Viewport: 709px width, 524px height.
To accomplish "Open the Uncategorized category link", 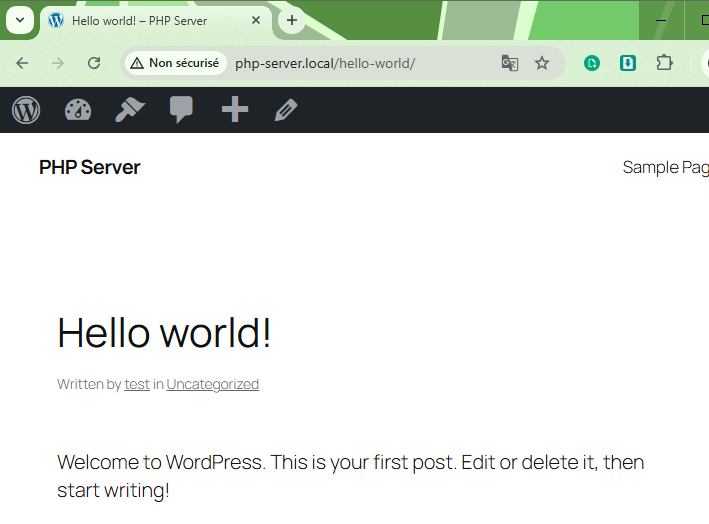I will [212, 384].
